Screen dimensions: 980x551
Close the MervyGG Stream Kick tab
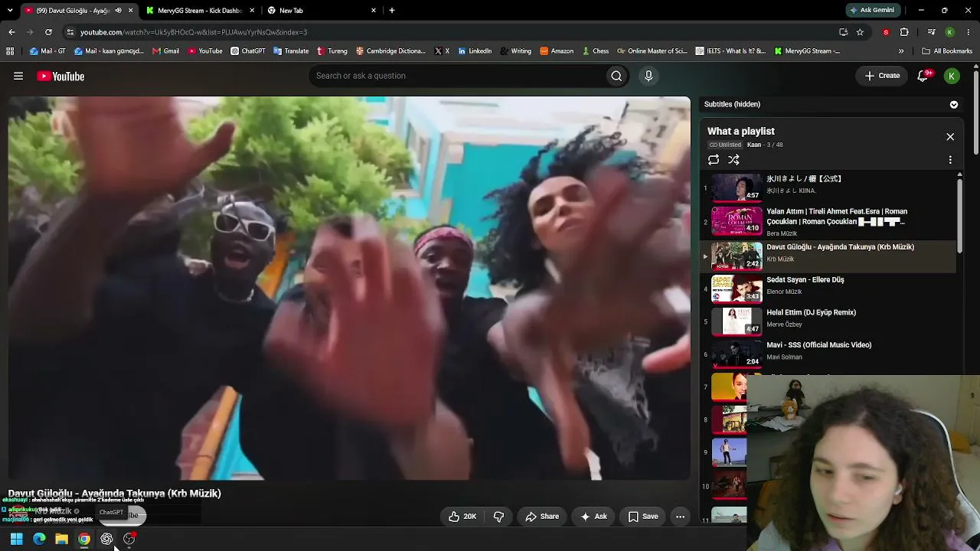coord(252,11)
